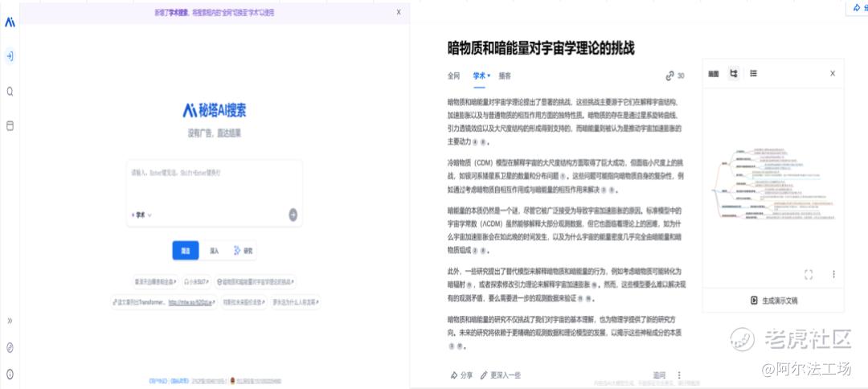The image size is (868, 389).
Task: Click the article title 暗物质和暗能量对宇宙学理论的挑战
Action: pos(541,48)
